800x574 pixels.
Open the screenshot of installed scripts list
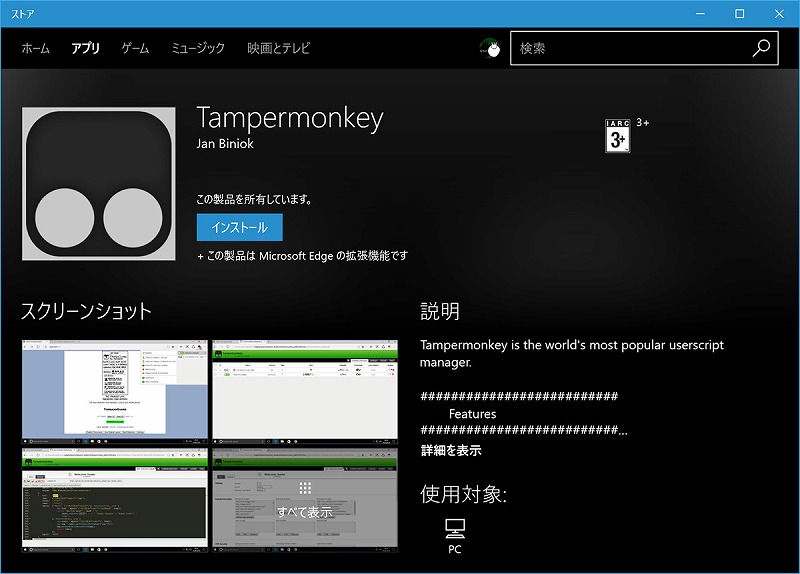[x=305, y=392]
